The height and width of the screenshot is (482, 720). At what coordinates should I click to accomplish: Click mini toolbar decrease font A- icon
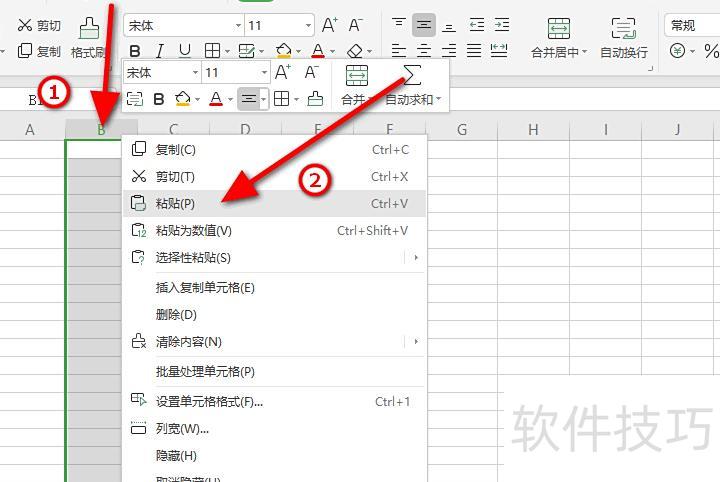click(x=311, y=72)
